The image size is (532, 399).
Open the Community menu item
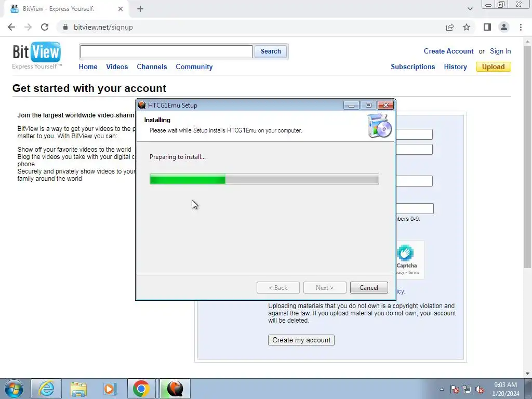(194, 67)
